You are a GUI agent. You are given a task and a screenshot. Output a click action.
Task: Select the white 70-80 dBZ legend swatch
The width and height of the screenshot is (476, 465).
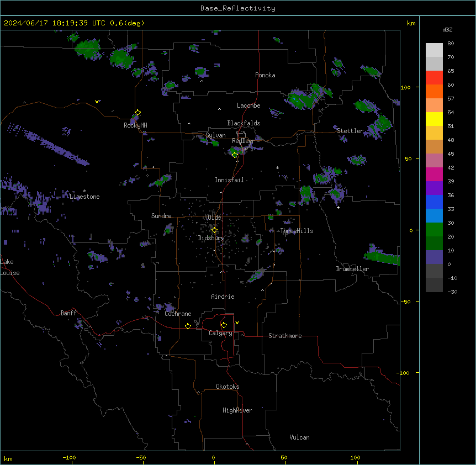coord(434,50)
